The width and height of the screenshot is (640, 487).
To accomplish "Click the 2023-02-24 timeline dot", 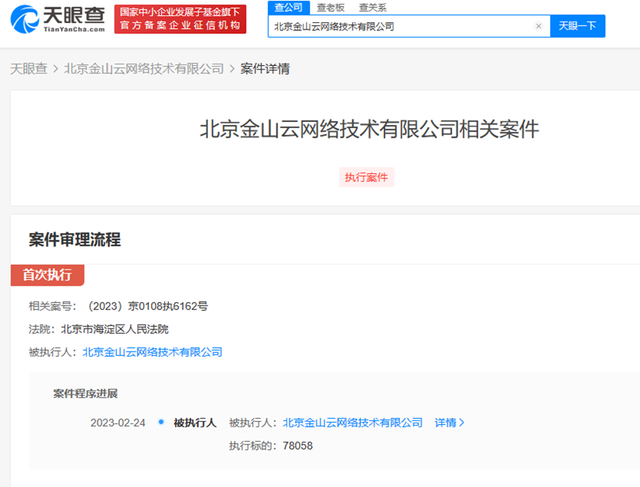I will pos(161,422).
